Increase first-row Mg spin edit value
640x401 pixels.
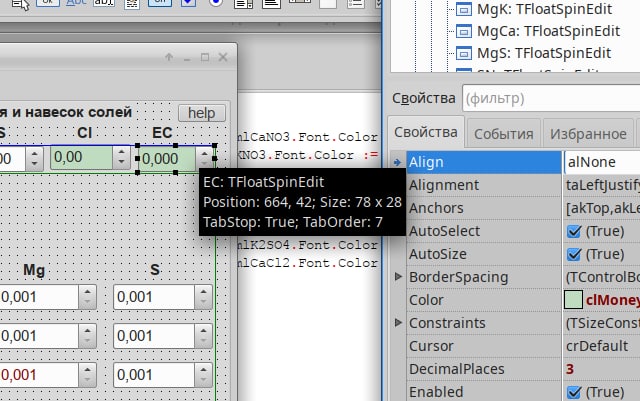click(87, 292)
